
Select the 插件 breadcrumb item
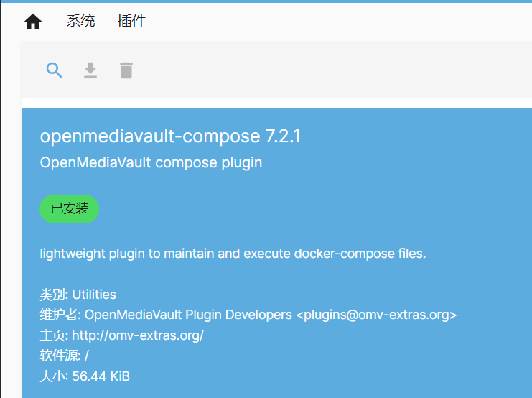click(131, 21)
